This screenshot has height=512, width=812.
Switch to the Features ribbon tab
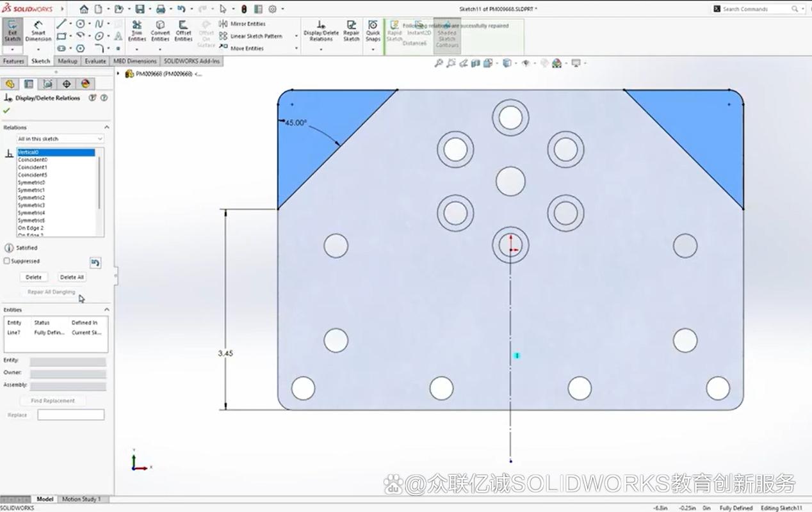(13, 61)
